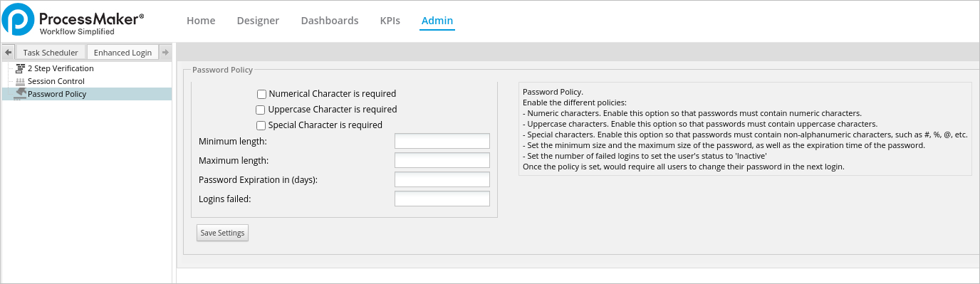
Task: Check Uppercase Character is required
Action: [261, 110]
